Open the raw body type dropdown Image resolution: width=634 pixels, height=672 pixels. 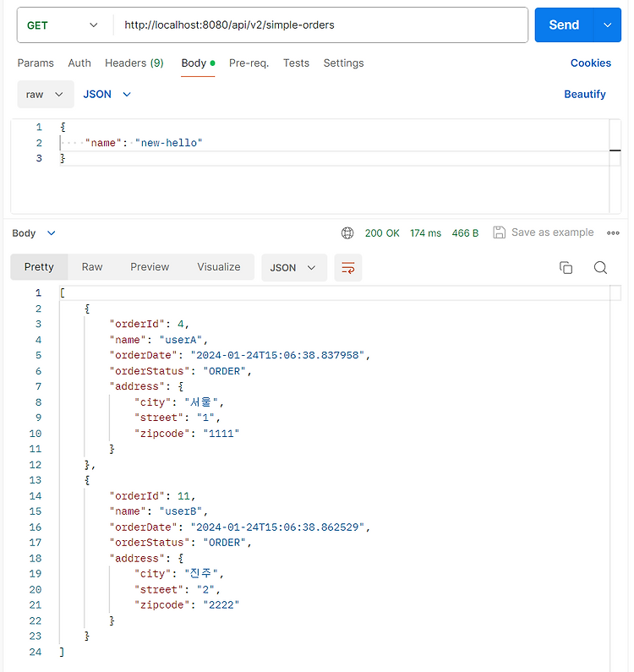(x=46, y=95)
